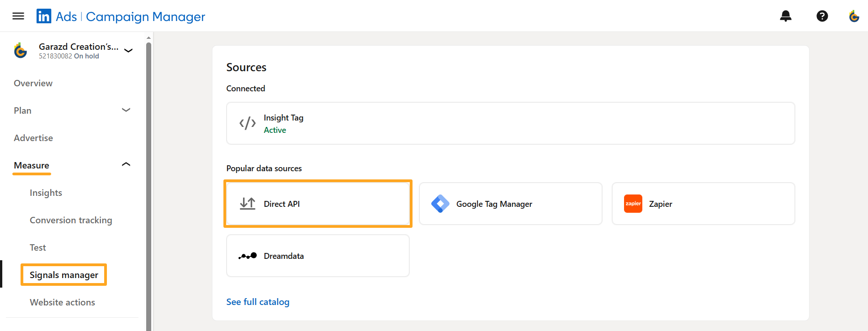Select the Measure menu item
The width and height of the screenshot is (868, 331).
[32, 165]
